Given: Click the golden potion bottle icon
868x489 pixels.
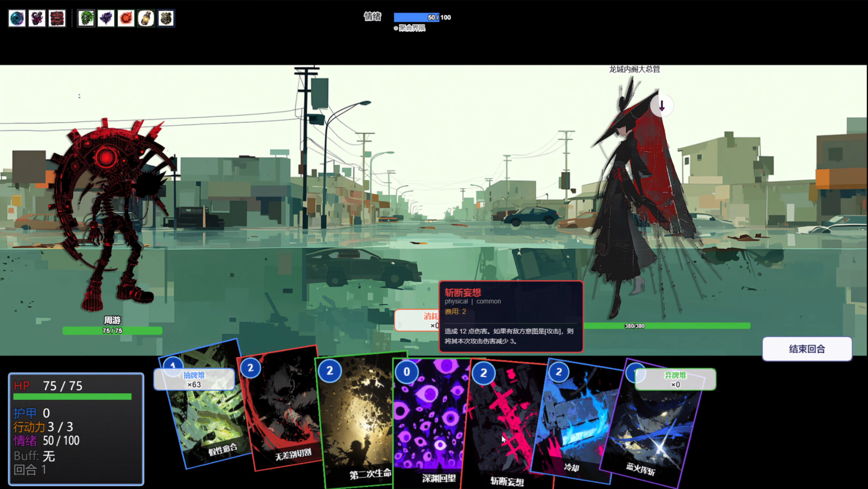Looking at the screenshot, I should click(146, 19).
